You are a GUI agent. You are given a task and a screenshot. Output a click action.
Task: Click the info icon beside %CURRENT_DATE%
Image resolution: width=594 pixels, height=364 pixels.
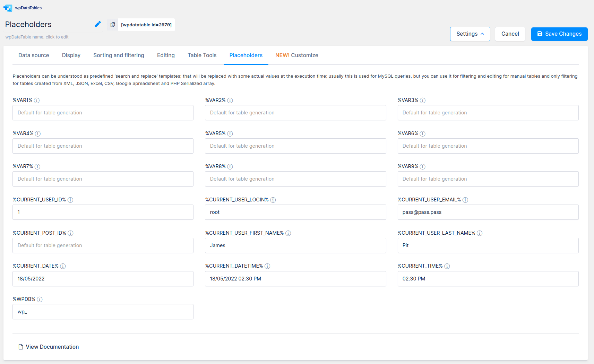tap(63, 266)
